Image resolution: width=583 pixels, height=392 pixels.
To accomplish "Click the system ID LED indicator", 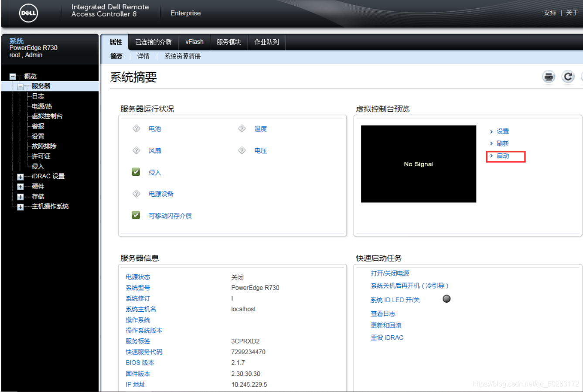I will [x=447, y=299].
